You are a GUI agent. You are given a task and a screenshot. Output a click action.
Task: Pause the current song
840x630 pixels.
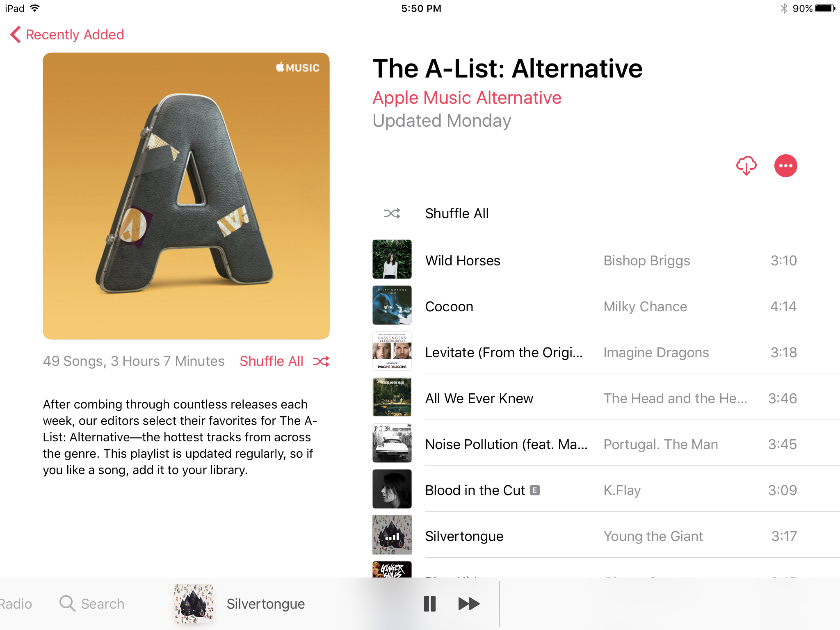click(429, 604)
